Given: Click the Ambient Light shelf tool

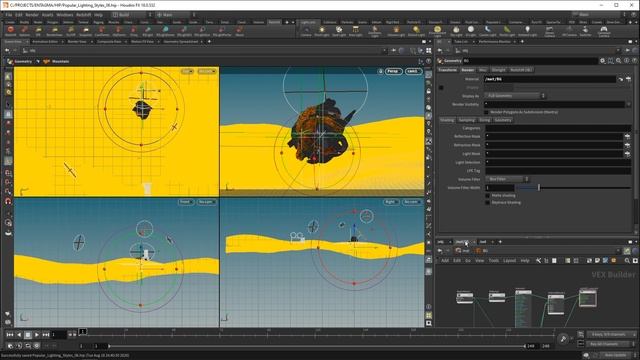Looking at the screenshot, I should pyautogui.click(x=527, y=31).
